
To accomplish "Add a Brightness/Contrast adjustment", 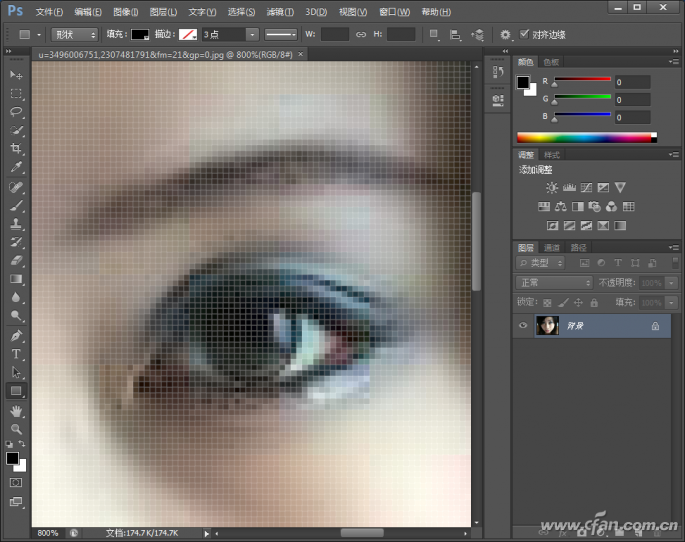I will pos(552,188).
